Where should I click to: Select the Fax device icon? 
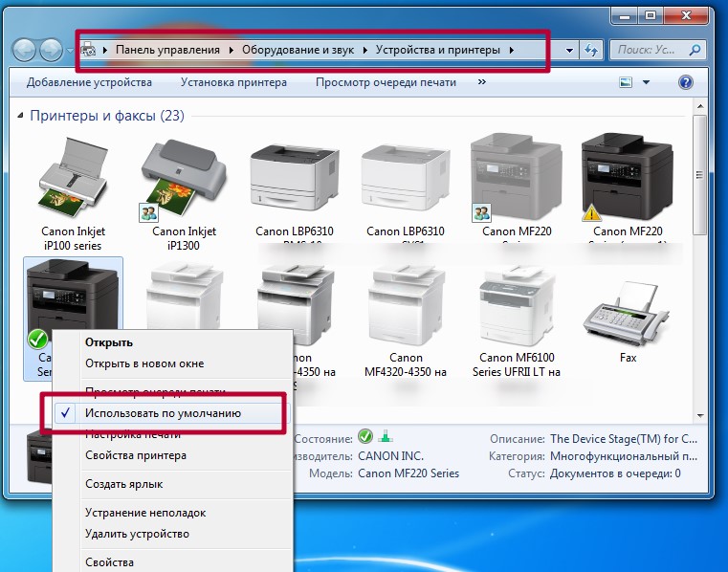click(x=628, y=315)
